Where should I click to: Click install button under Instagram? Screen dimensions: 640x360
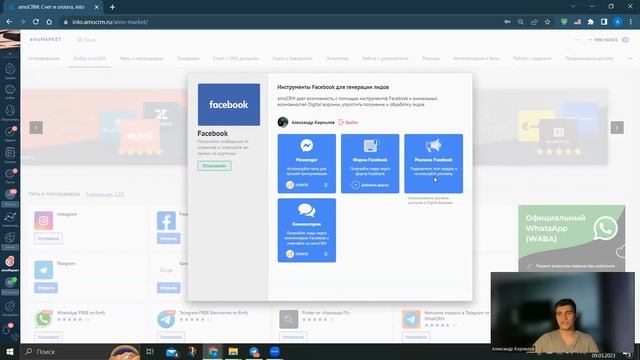tap(48, 238)
